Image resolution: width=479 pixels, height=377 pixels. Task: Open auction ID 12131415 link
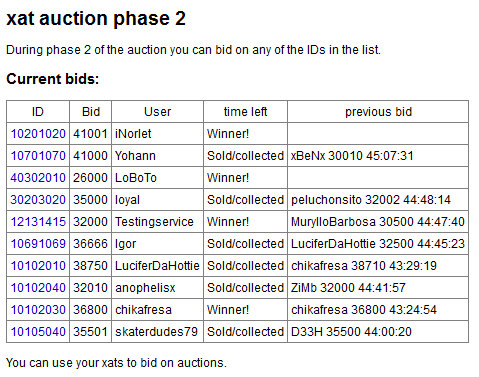point(38,222)
